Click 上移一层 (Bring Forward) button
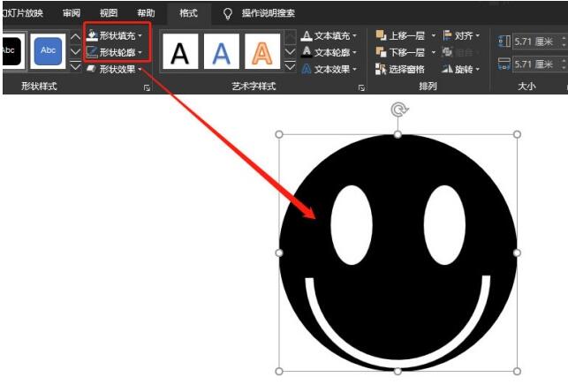Viewport: 568px width, 392px height. (x=401, y=35)
